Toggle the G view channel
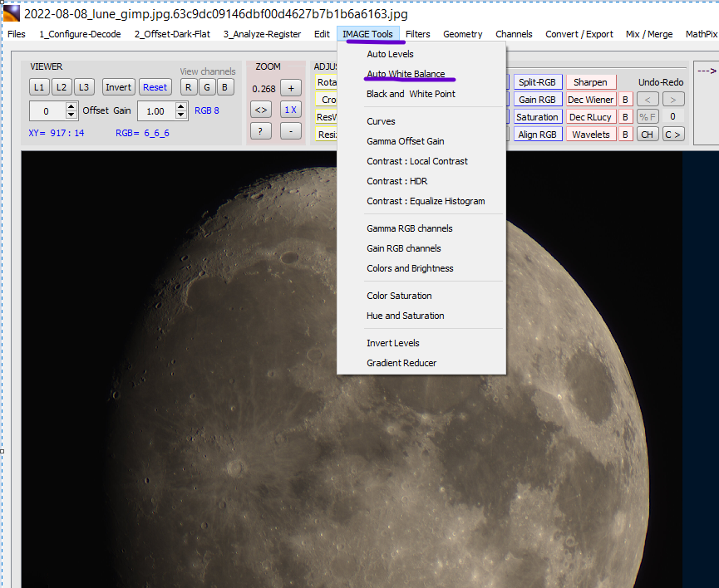The image size is (719, 588). pyautogui.click(x=206, y=87)
